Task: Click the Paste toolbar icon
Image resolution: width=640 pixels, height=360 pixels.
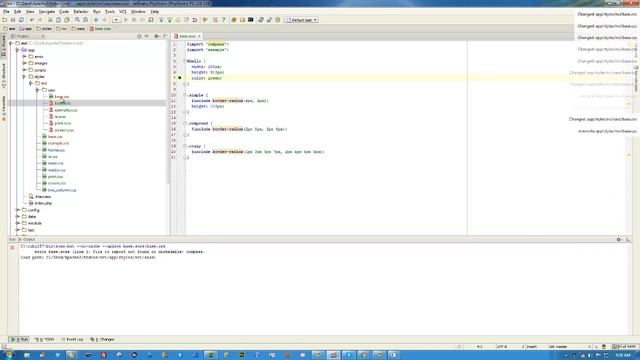Action: pyautogui.click(x=67, y=20)
